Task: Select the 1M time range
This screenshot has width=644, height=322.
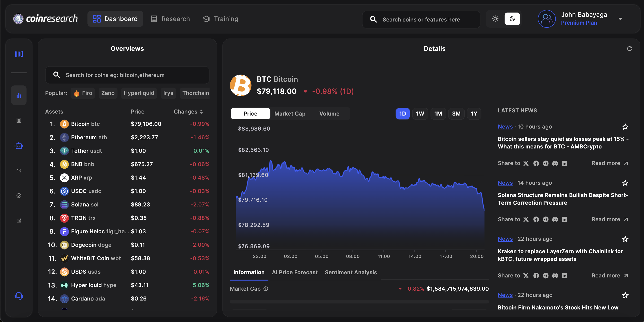Action: [x=438, y=114]
